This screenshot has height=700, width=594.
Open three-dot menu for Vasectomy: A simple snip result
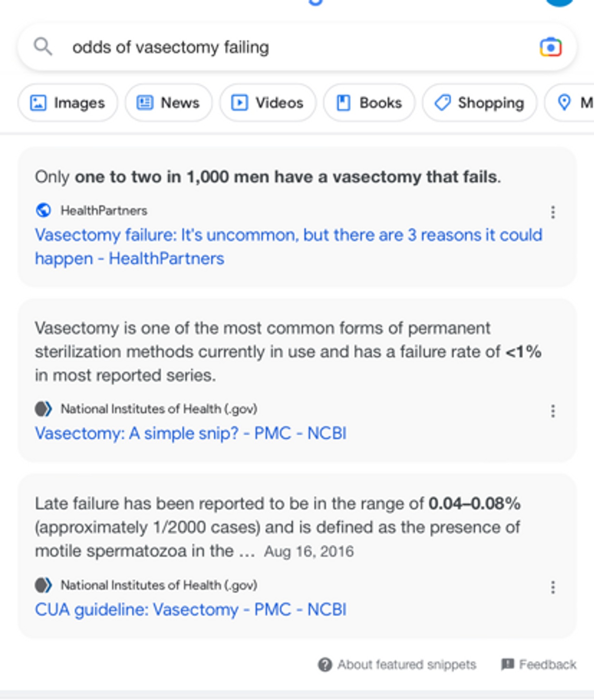click(x=553, y=411)
